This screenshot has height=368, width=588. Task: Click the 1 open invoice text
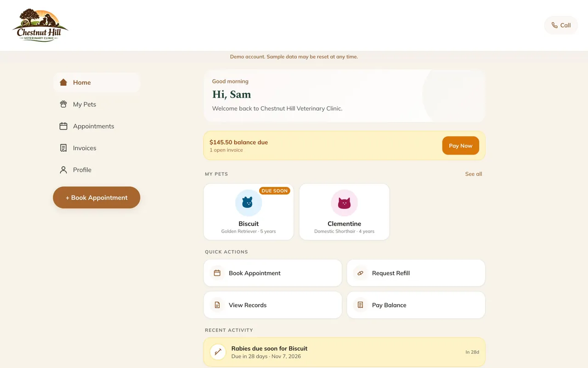(x=226, y=150)
